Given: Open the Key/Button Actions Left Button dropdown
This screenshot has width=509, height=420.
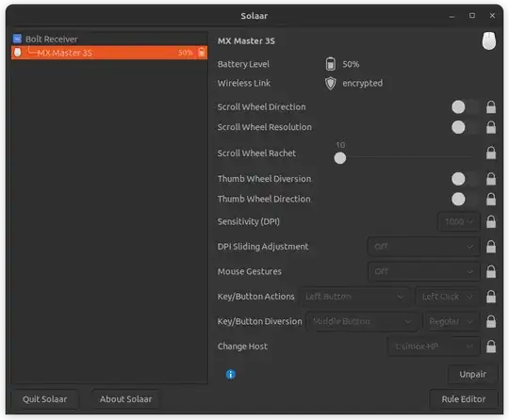Looking at the screenshot, I should [354, 297].
